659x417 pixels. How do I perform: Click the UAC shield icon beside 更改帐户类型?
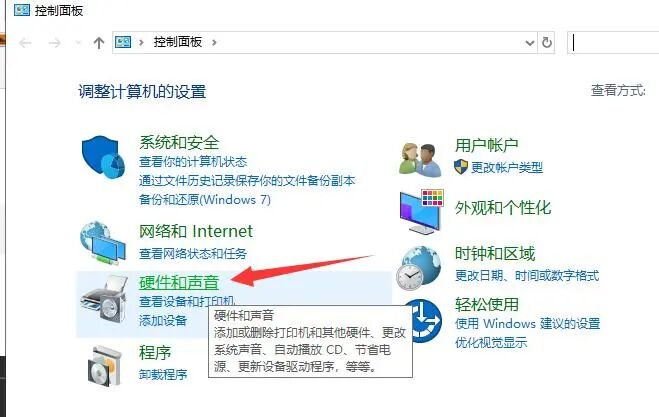[461, 167]
